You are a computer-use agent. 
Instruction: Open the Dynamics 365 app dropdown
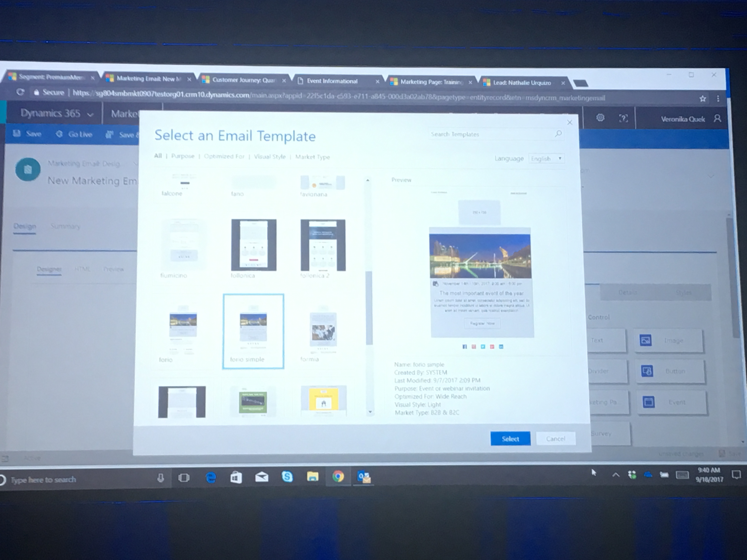91,114
